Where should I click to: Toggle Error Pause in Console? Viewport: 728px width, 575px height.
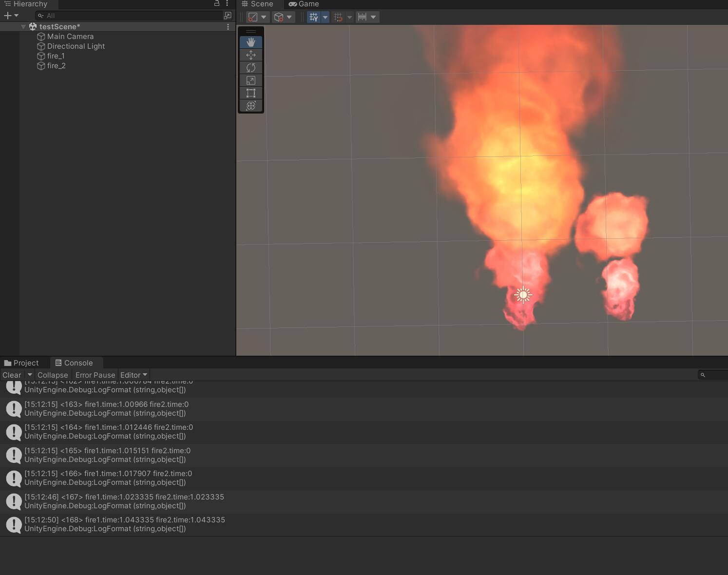pos(95,375)
